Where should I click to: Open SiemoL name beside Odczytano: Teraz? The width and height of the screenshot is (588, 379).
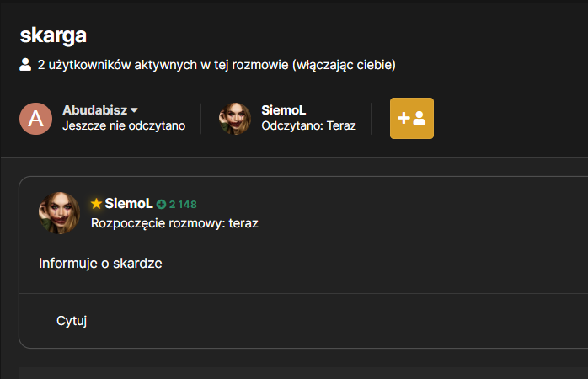(x=284, y=110)
